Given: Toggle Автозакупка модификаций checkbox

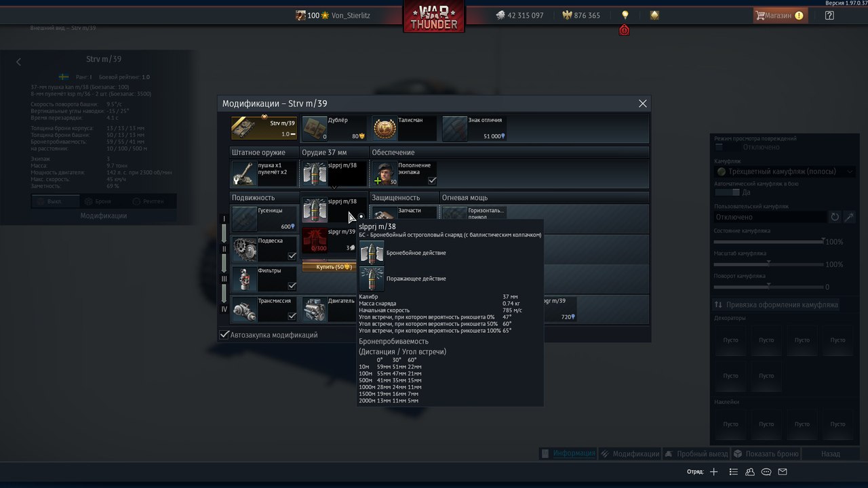Looking at the screenshot, I should 224,335.
